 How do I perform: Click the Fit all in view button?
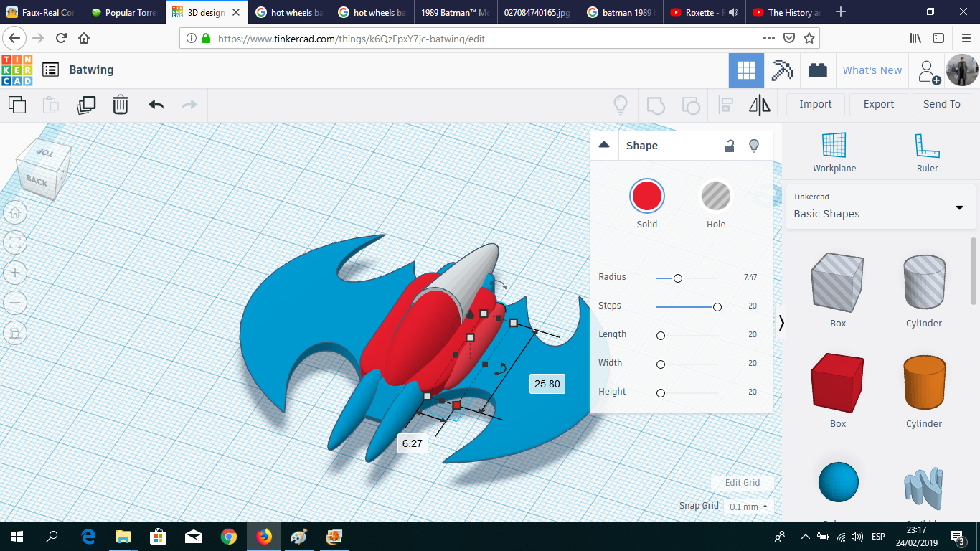point(15,242)
